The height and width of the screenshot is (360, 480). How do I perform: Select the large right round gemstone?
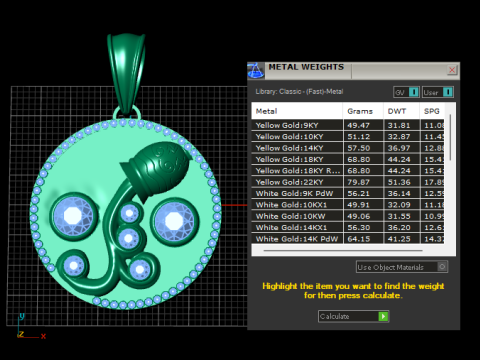[174, 221]
